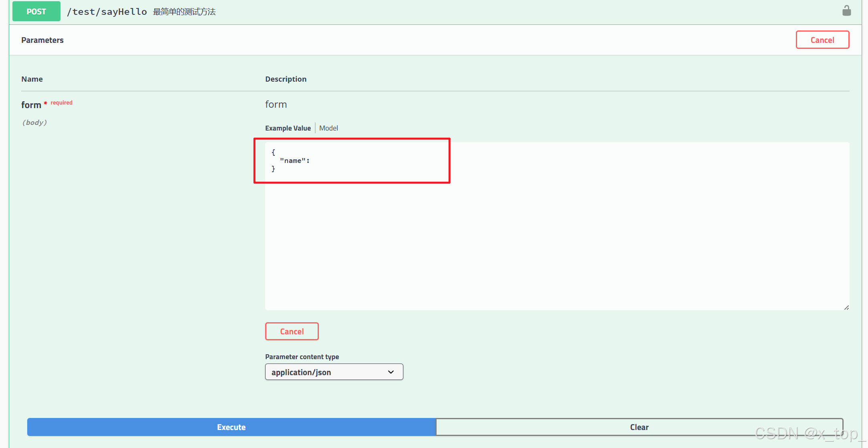The image size is (868, 448).
Task: Collapse the /test/sayHello endpoint path
Action: pos(107,12)
